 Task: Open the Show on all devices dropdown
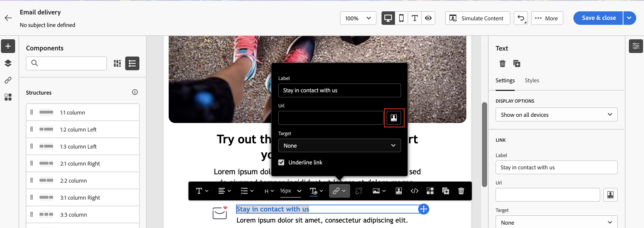556,115
